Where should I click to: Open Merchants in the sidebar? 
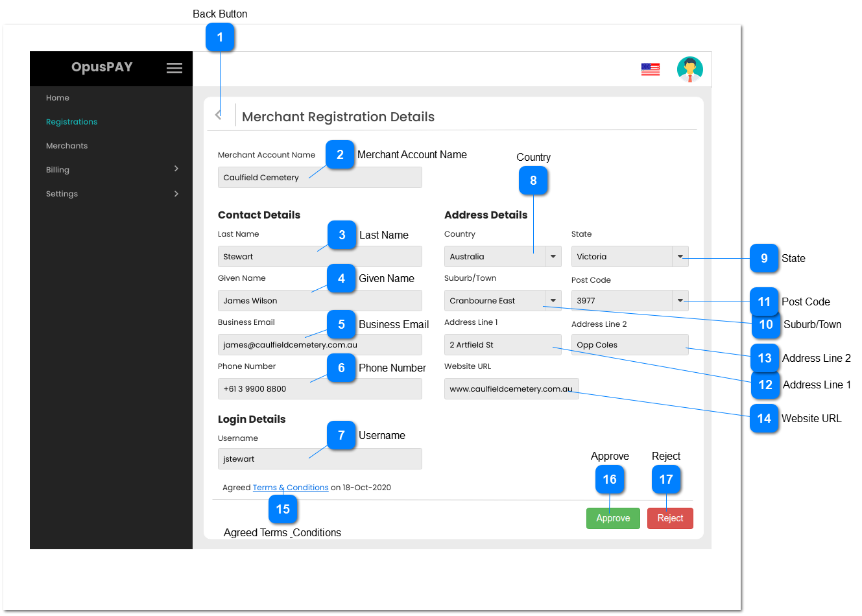(x=67, y=146)
